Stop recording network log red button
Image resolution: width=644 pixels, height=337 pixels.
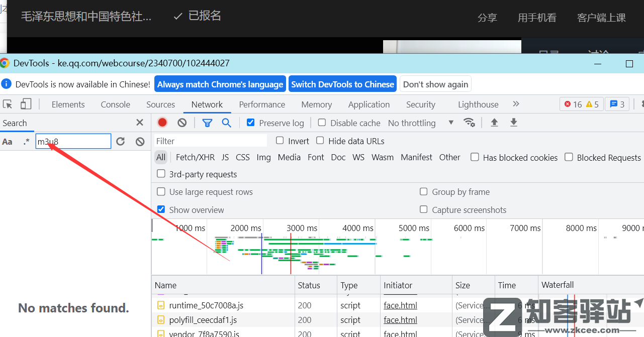click(162, 123)
